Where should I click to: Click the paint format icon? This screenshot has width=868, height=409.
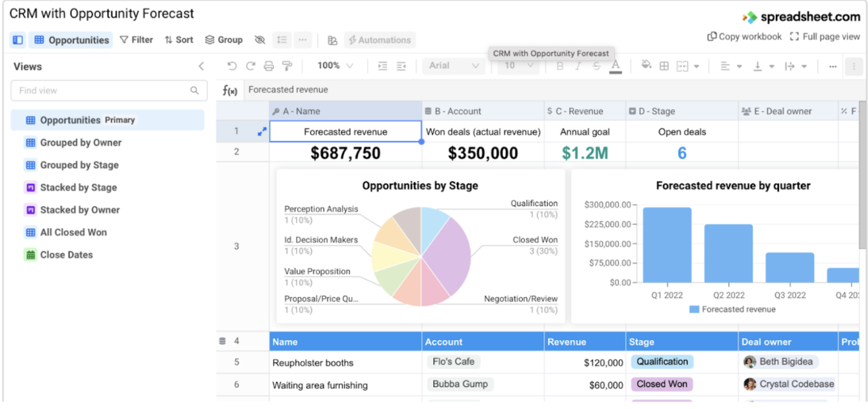(x=287, y=66)
